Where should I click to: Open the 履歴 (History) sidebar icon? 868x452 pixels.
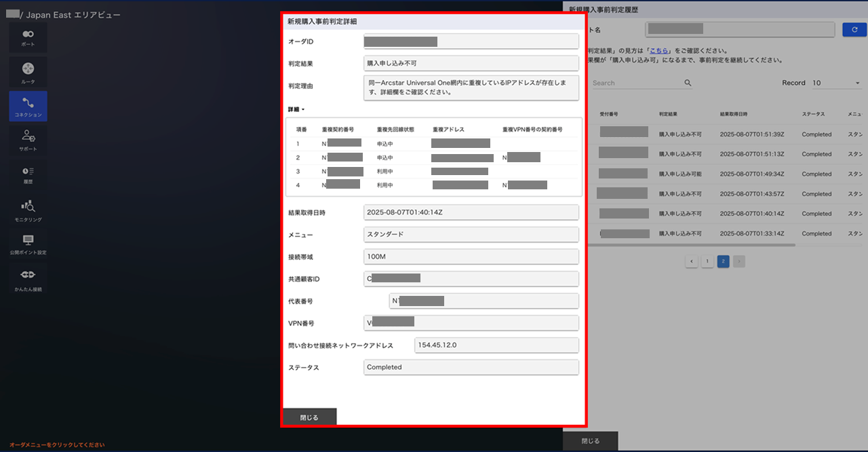28,174
